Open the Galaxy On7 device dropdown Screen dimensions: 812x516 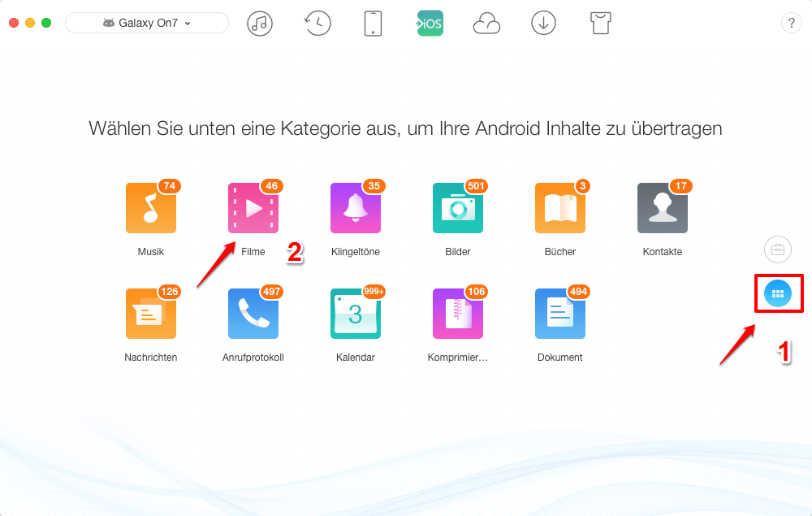[x=146, y=23]
